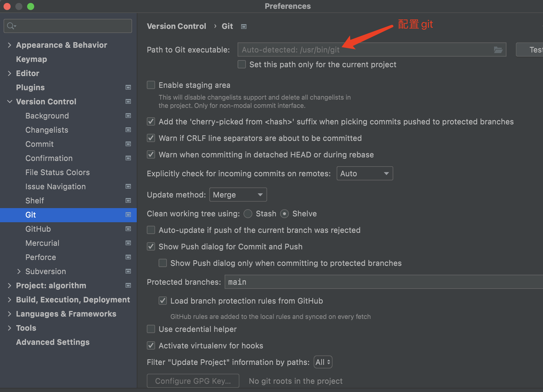Click the Protected branches input field
The image size is (543, 392).
(383, 282)
